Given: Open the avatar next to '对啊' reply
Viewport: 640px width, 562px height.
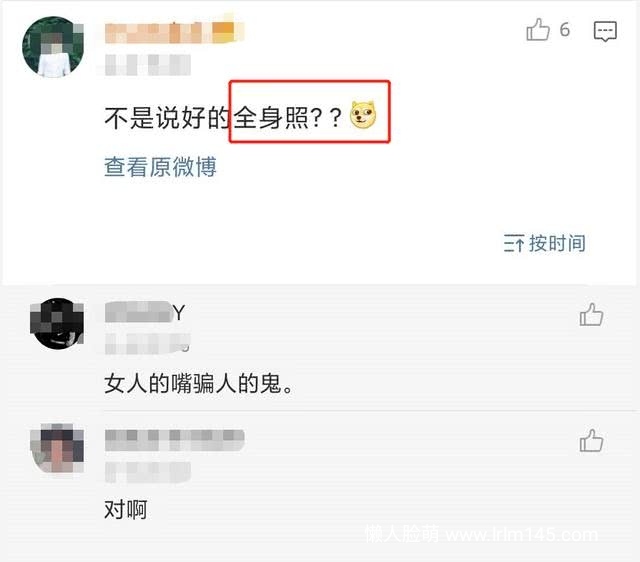Looking at the screenshot, I should click(57, 448).
